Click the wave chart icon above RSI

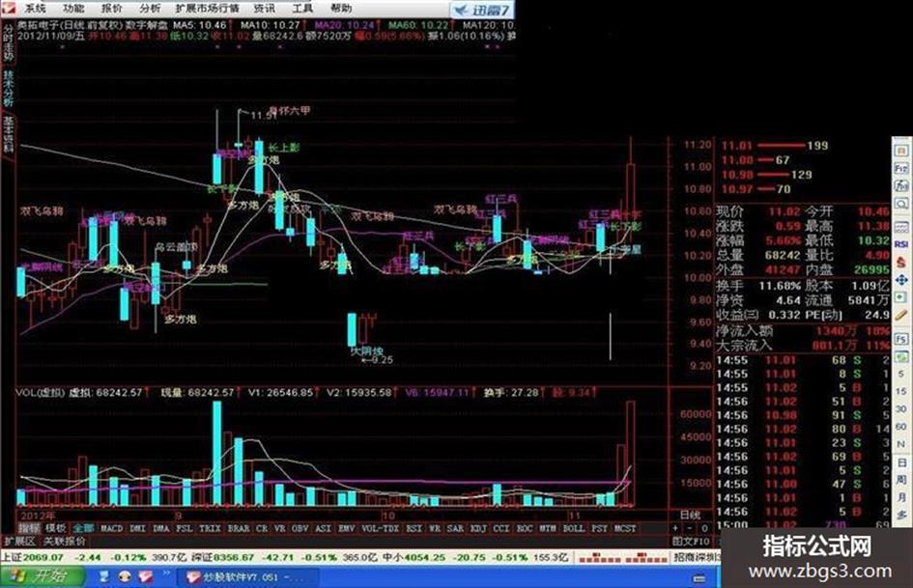(900, 227)
